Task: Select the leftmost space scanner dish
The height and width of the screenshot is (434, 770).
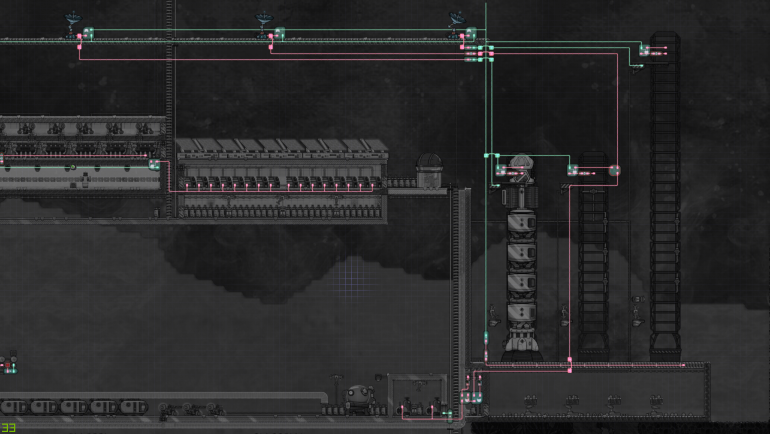Action: pyautogui.click(x=73, y=25)
